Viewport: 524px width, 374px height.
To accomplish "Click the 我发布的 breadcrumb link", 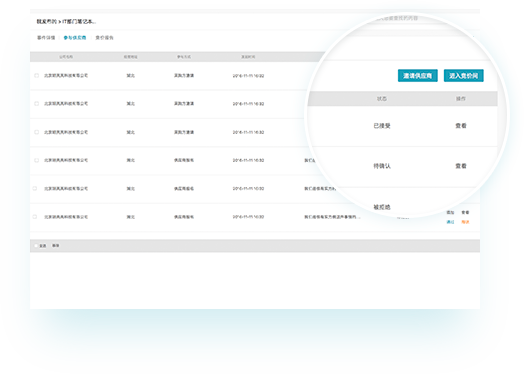I will pyautogui.click(x=46, y=21).
